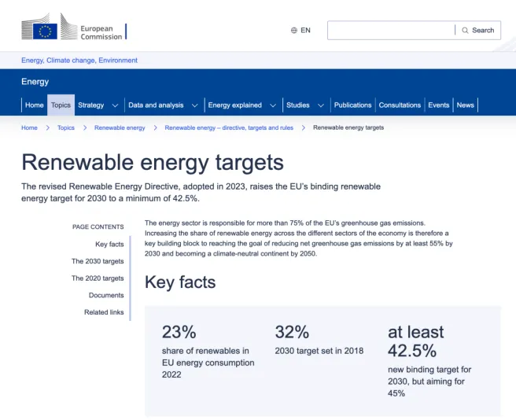The image size is (516, 420).
Task: Click the globe language icon
Action: tap(294, 31)
